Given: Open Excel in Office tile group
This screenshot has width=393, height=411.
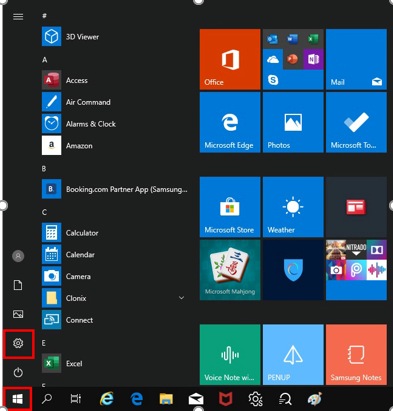Looking at the screenshot, I should pyautogui.click(x=313, y=39).
